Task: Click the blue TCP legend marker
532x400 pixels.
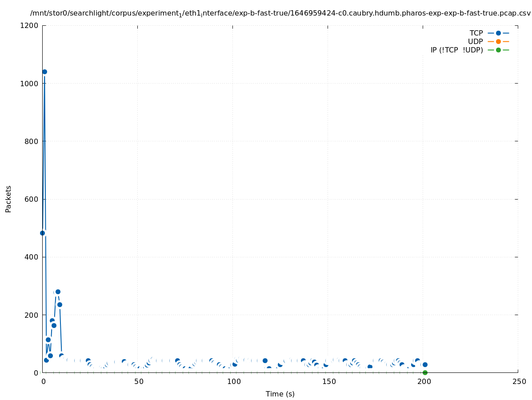Action: tap(498, 33)
